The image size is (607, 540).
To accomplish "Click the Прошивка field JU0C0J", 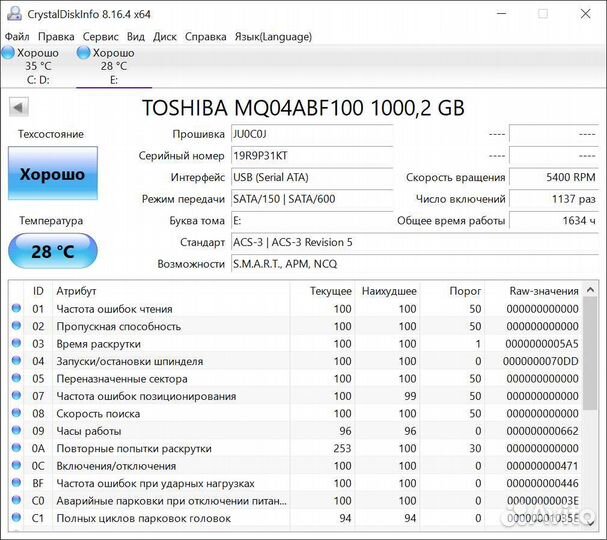I will [x=312, y=134].
